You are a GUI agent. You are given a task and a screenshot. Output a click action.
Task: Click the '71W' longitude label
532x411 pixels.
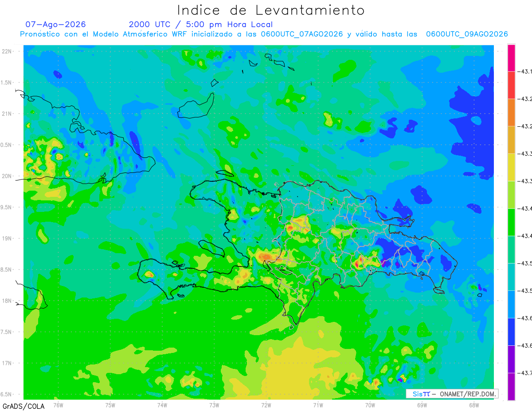tap(318, 405)
